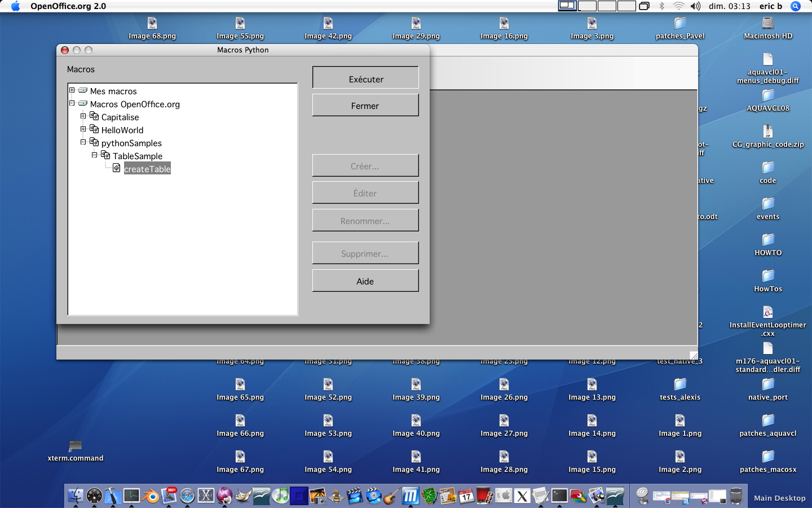Launch Safari compass icon in Dock
Viewport: 812px width, 508px height.
click(187, 496)
